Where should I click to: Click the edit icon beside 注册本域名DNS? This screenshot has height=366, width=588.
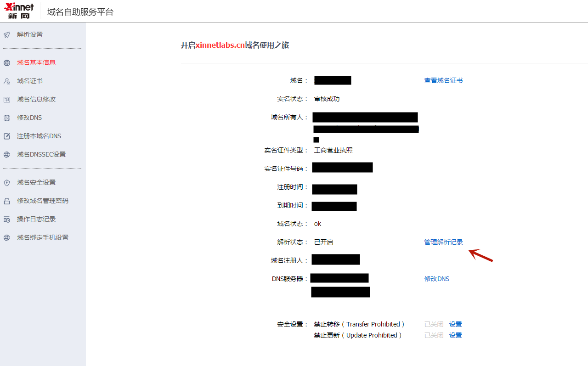tap(6, 136)
